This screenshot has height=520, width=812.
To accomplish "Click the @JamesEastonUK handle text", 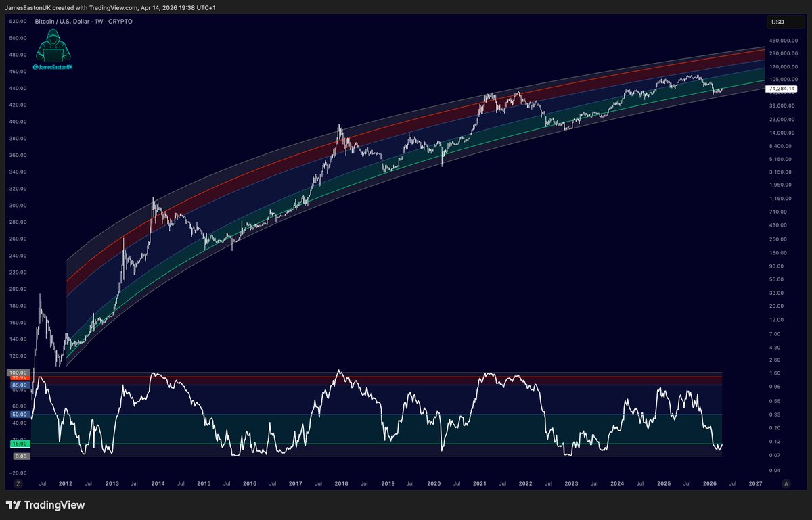I will [53, 68].
